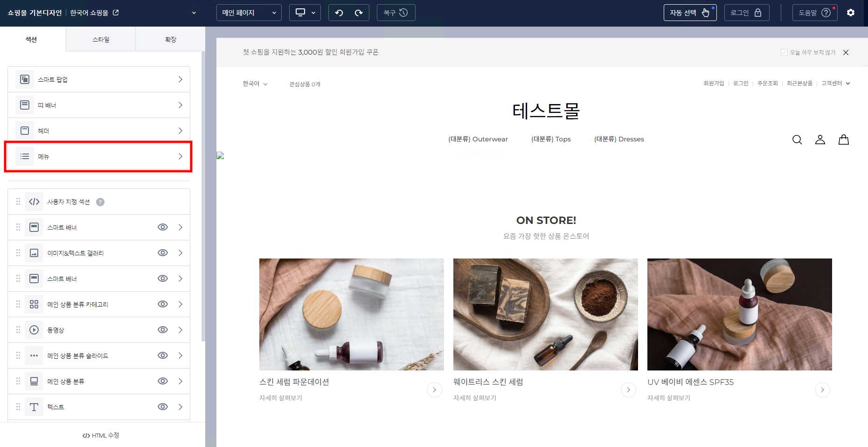Click the UV 베이비 에센스 product image
Viewport: 868px width, 447px height.
coord(739,314)
